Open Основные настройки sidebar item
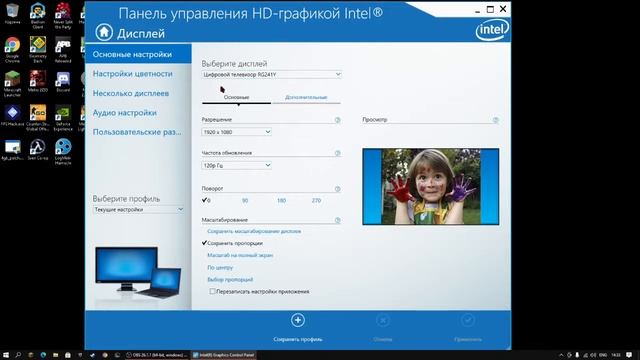This screenshot has width=640, height=360. 138,54
